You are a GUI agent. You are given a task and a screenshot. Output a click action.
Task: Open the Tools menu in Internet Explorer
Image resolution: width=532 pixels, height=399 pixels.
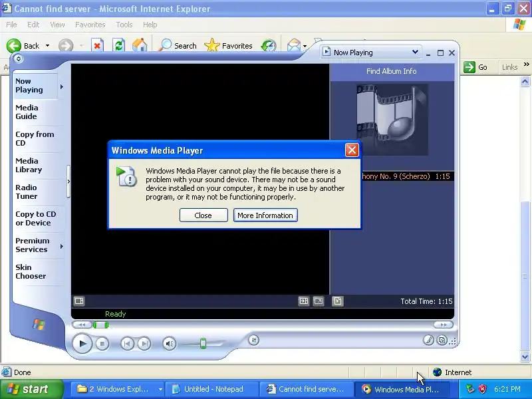point(124,25)
